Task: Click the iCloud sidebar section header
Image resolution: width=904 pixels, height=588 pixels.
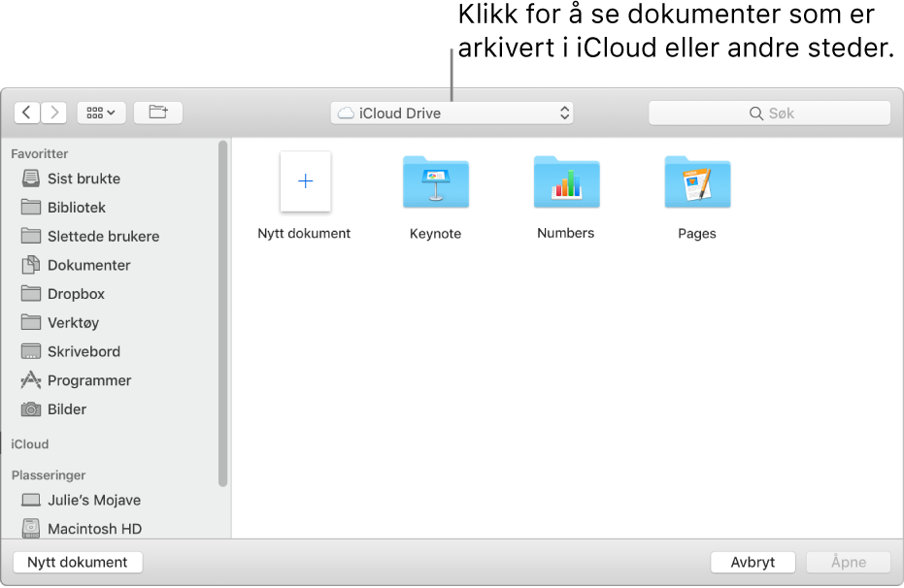Action: (30, 444)
